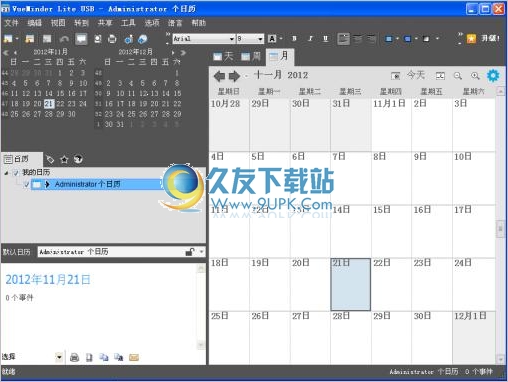Click the 今天 today button
The height and width of the screenshot is (382, 508).
pyautogui.click(x=416, y=75)
